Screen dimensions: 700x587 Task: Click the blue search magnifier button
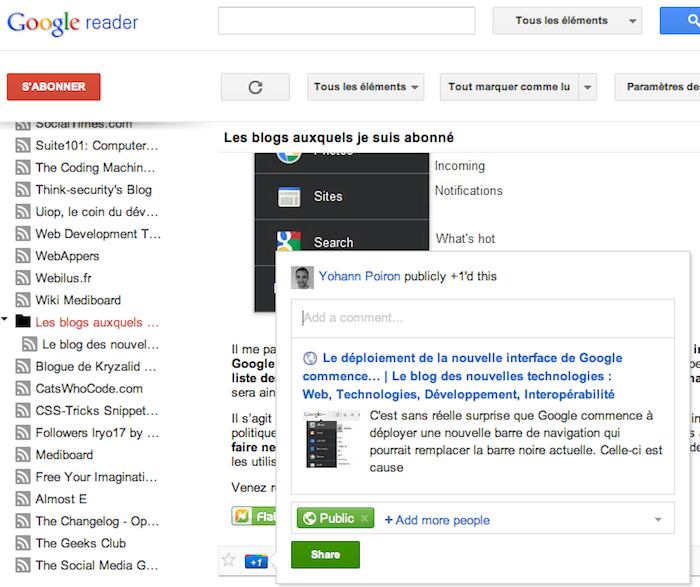coord(680,20)
